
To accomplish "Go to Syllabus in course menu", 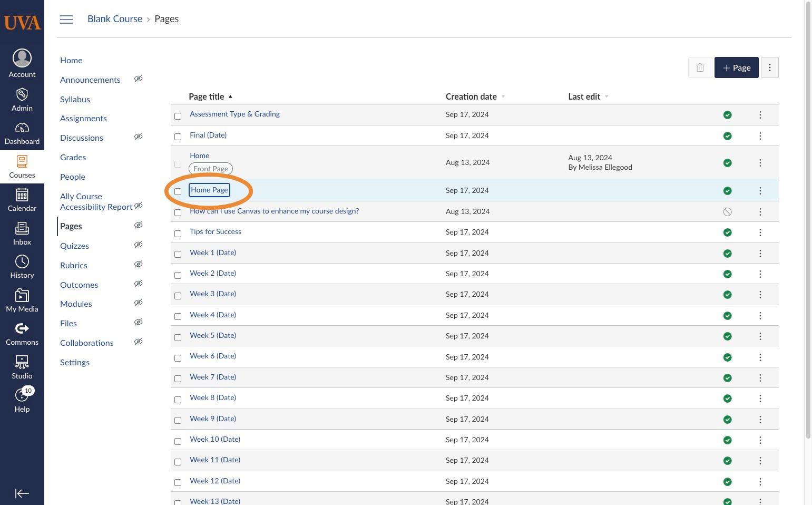I will (75, 99).
